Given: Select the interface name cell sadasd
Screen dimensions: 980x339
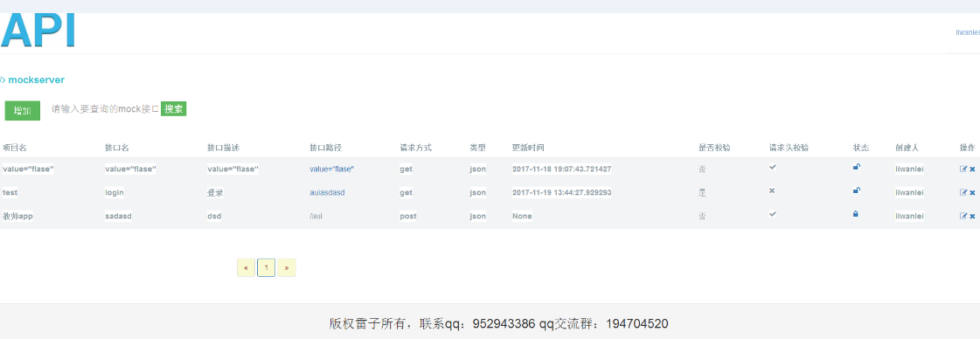Looking at the screenshot, I should tap(119, 217).
